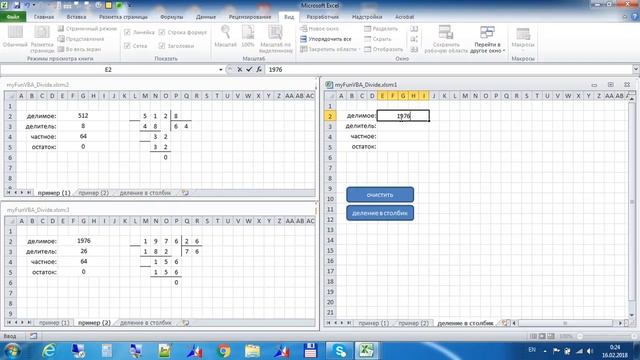Click the reset window position icon
Screen dimensions: 640x360
pos(414,49)
